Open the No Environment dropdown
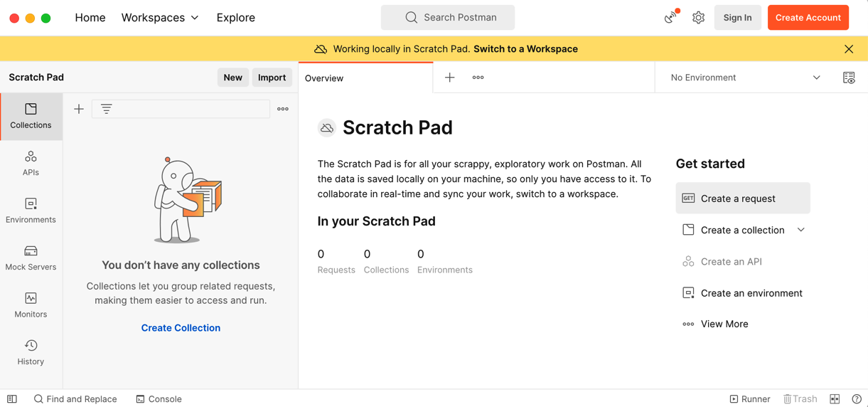The image size is (868, 407). [x=745, y=78]
